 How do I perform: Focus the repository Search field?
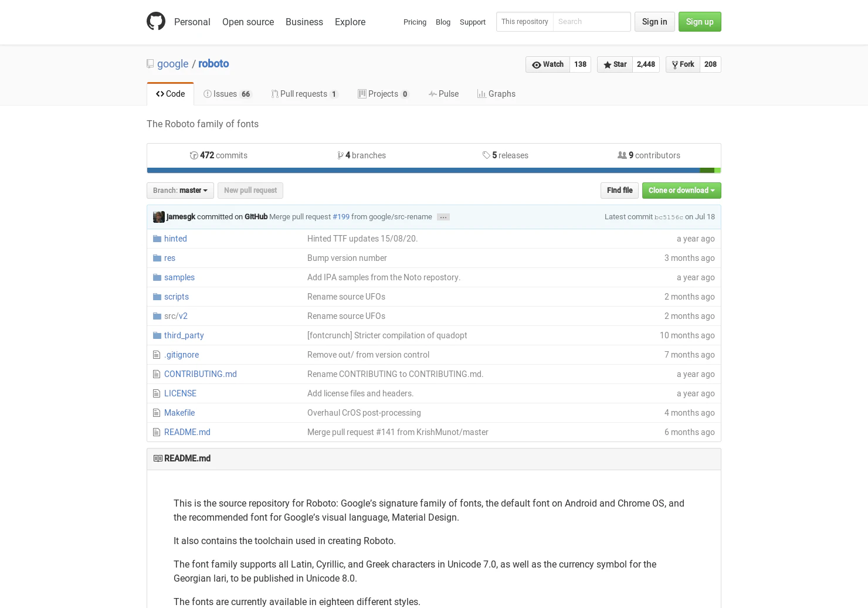[591, 22]
